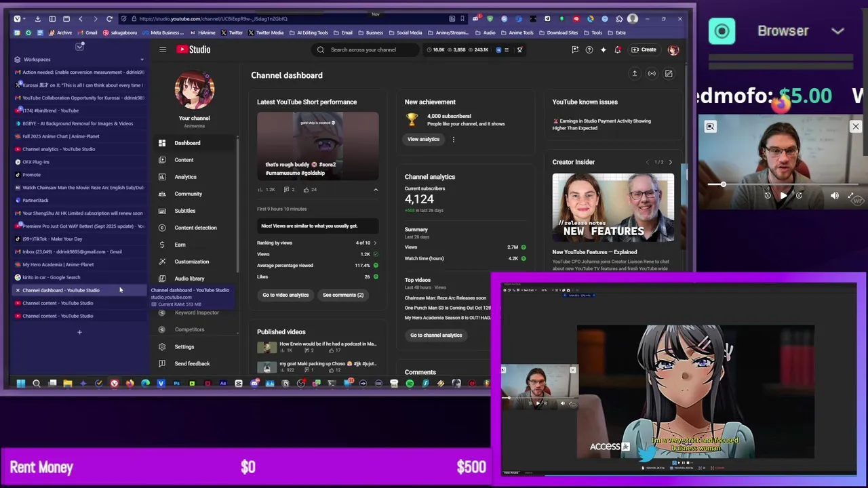Expand the Ranking by views arrow
The image size is (868, 488).
pyautogui.click(x=375, y=243)
